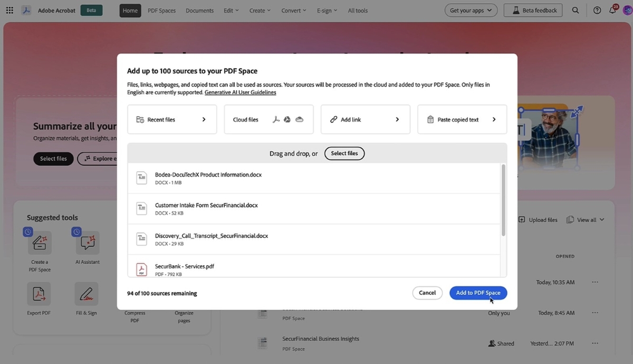Select Discovery_Call_Transcript_SecurFinancial.docx filename
The width and height of the screenshot is (633, 364).
(x=212, y=236)
